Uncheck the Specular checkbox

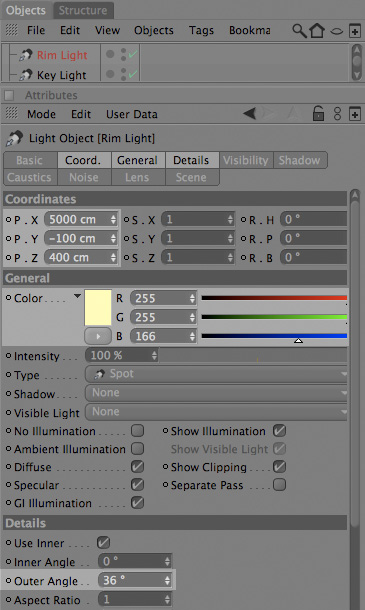coord(137,485)
